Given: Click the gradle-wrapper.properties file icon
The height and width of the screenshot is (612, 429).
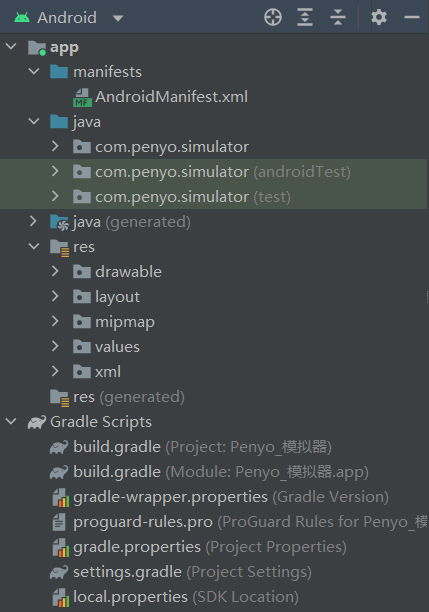Looking at the screenshot, I should point(61,497).
